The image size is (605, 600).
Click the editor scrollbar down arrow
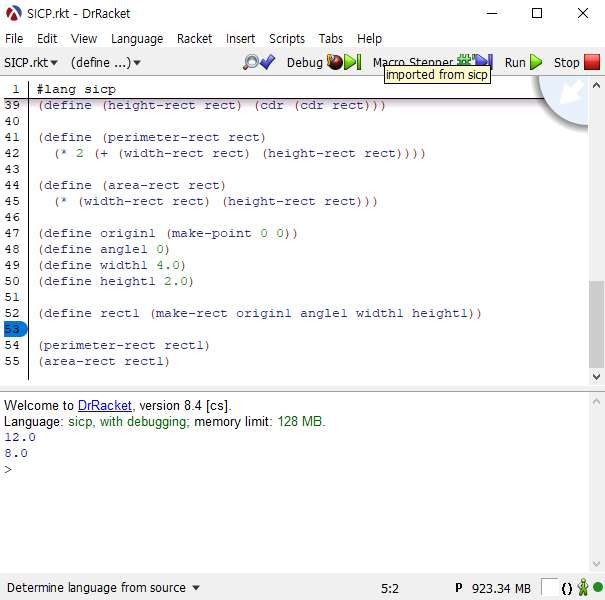pyautogui.click(x=596, y=377)
